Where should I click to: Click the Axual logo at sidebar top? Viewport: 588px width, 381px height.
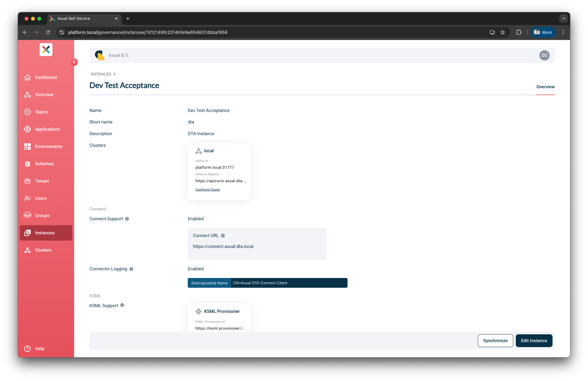[x=46, y=49]
